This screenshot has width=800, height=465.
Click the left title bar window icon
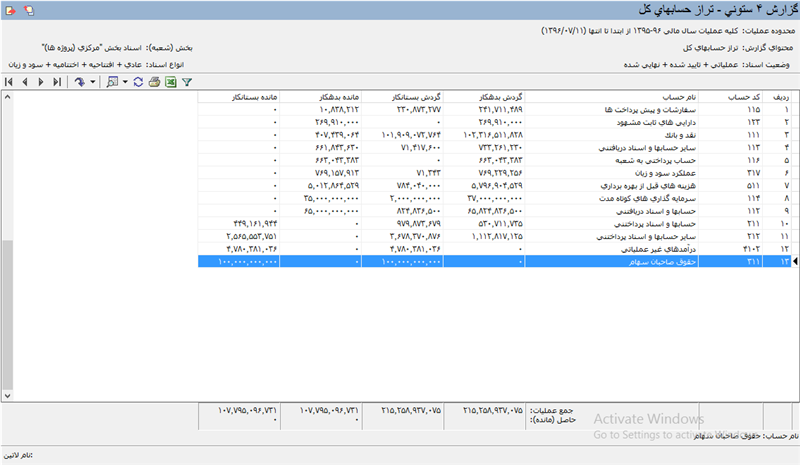pyautogui.click(x=9, y=9)
